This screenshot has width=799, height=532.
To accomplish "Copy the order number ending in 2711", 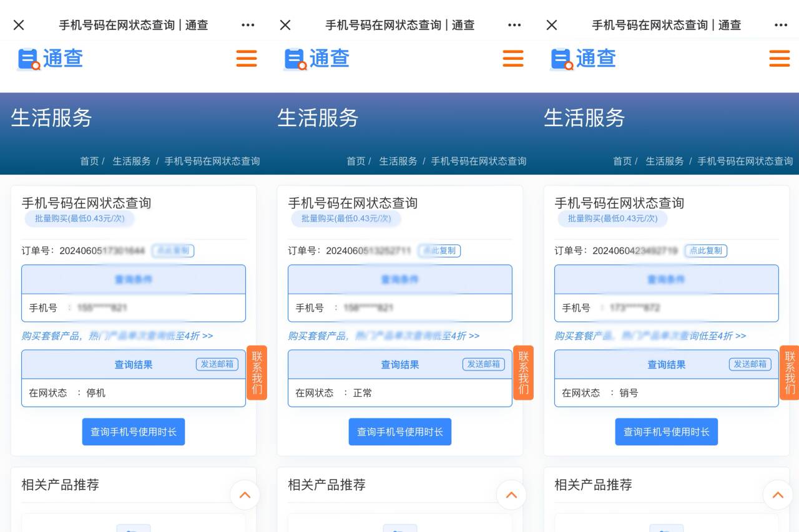I will (439, 251).
